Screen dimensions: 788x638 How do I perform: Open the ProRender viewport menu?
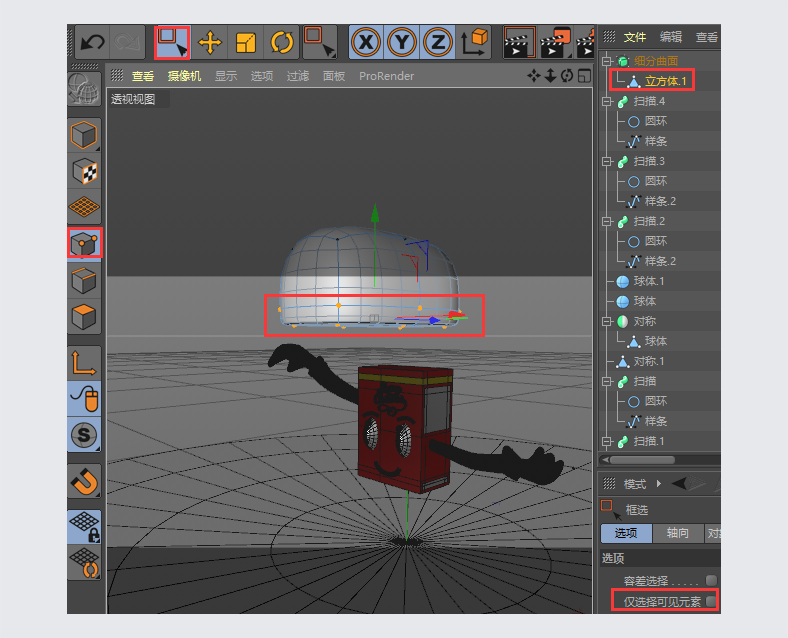point(386,76)
